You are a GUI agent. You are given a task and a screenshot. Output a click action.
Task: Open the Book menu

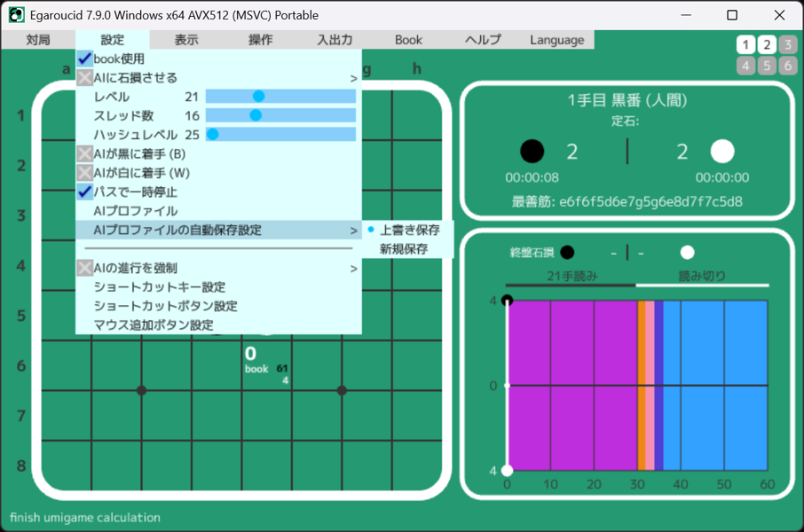tap(409, 40)
